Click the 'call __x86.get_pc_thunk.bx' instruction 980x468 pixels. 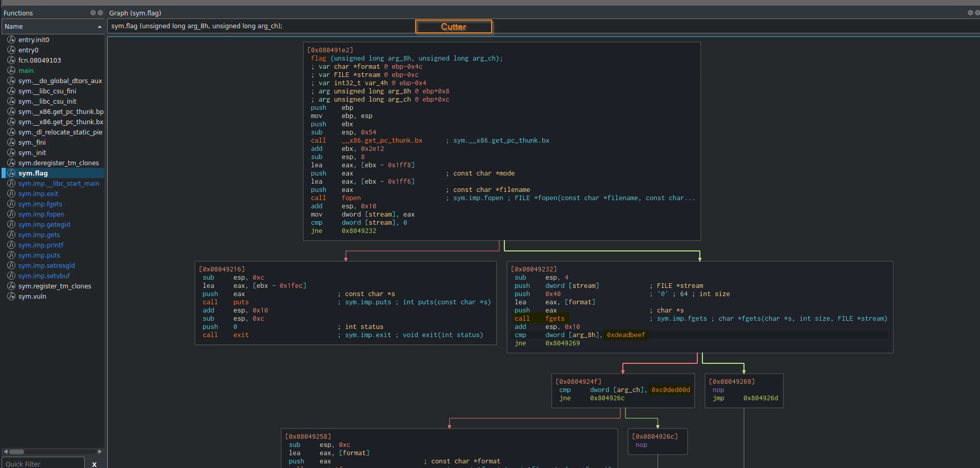click(x=367, y=141)
